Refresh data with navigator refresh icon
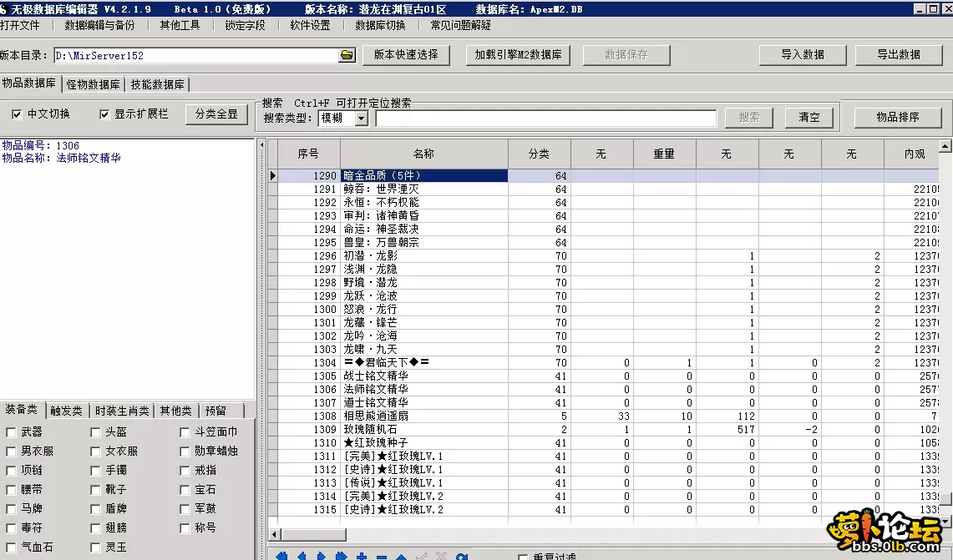The width and height of the screenshot is (953, 560). pyautogui.click(x=462, y=557)
